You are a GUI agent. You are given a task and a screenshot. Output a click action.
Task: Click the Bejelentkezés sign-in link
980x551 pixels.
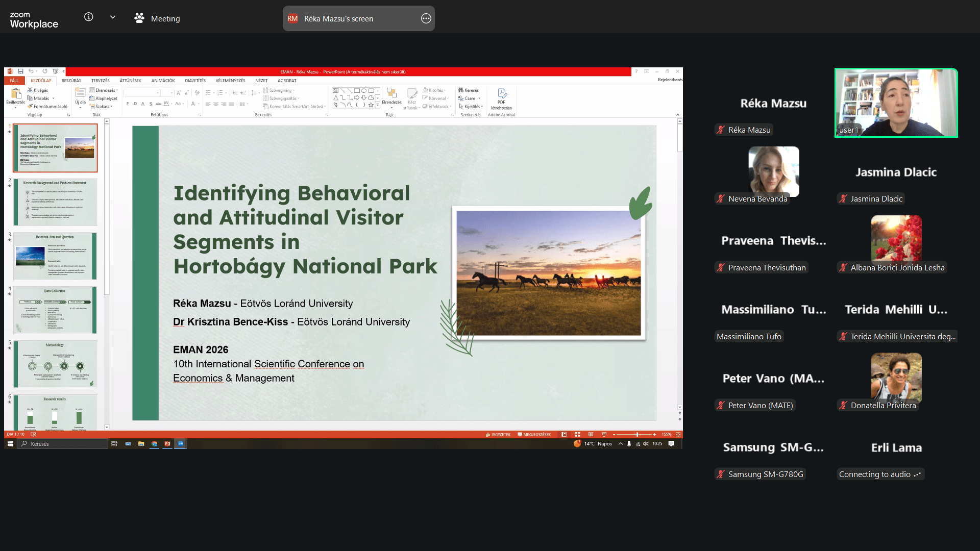pyautogui.click(x=670, y=80)
